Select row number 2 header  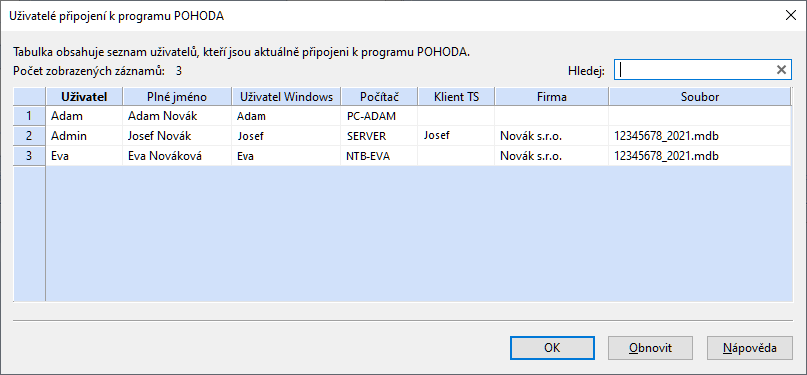[29, 136]
